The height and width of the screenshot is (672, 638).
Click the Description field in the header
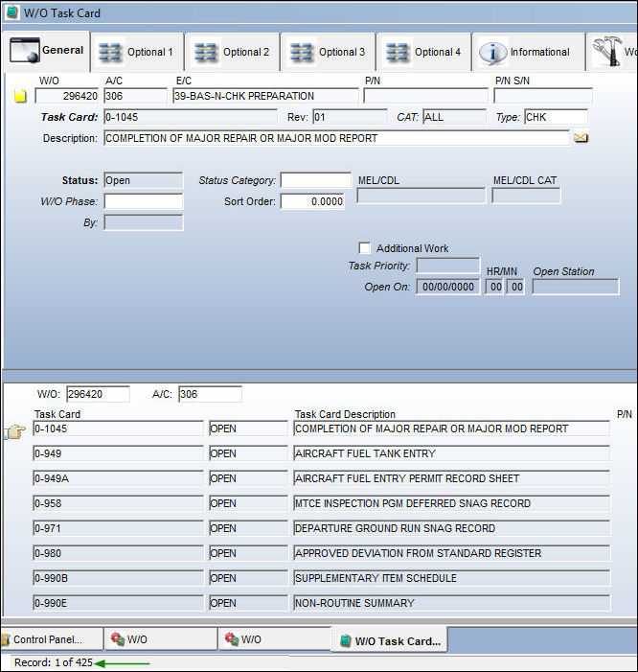tap(336, 138)
